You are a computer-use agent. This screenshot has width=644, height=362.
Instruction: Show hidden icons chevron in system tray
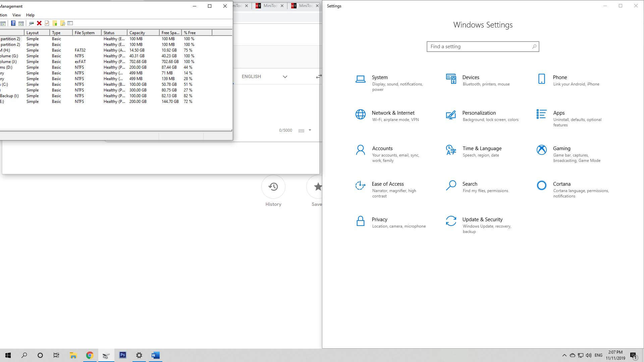point(564,355)
